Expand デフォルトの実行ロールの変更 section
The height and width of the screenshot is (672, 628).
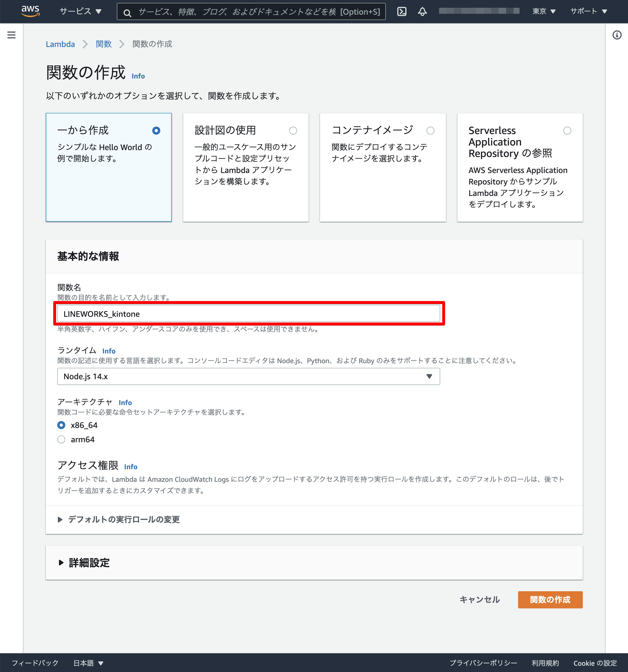point(124,519)
